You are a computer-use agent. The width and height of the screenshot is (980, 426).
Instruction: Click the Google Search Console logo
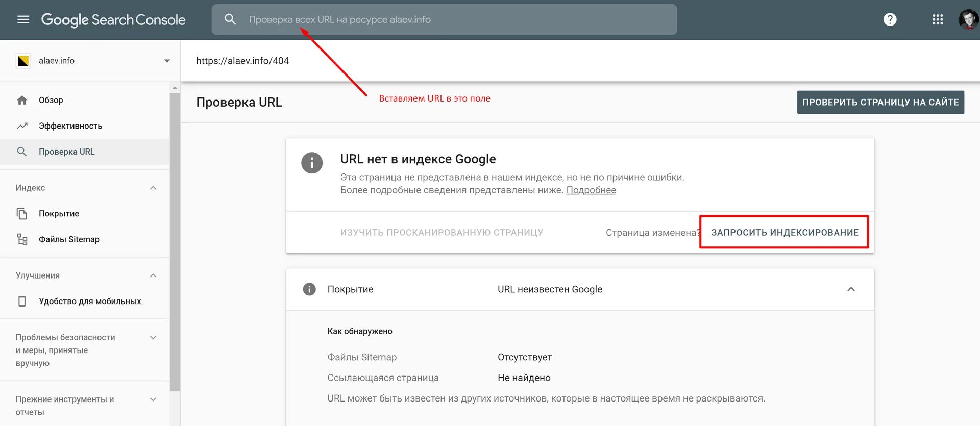pyautogui.click(x=113, y=20)
